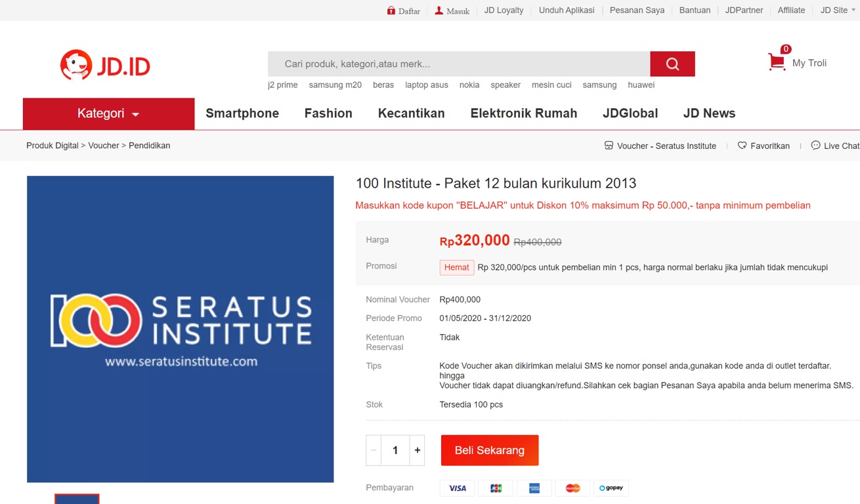Go to Voucher breadcrumb
Image resolution: width=860 pixels, height=504 pixels.
tap(104, 146)
